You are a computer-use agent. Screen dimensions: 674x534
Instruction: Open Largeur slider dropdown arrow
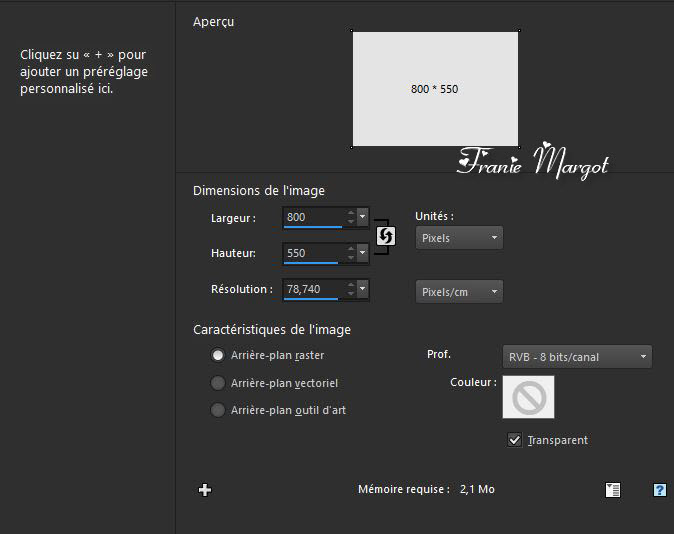click(x=362, y=217)
